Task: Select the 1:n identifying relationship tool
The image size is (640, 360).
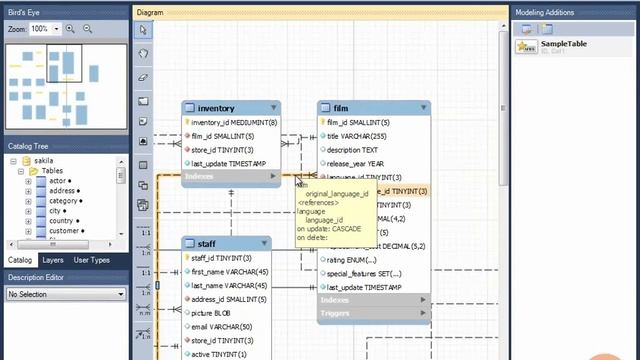Action: 144,289
